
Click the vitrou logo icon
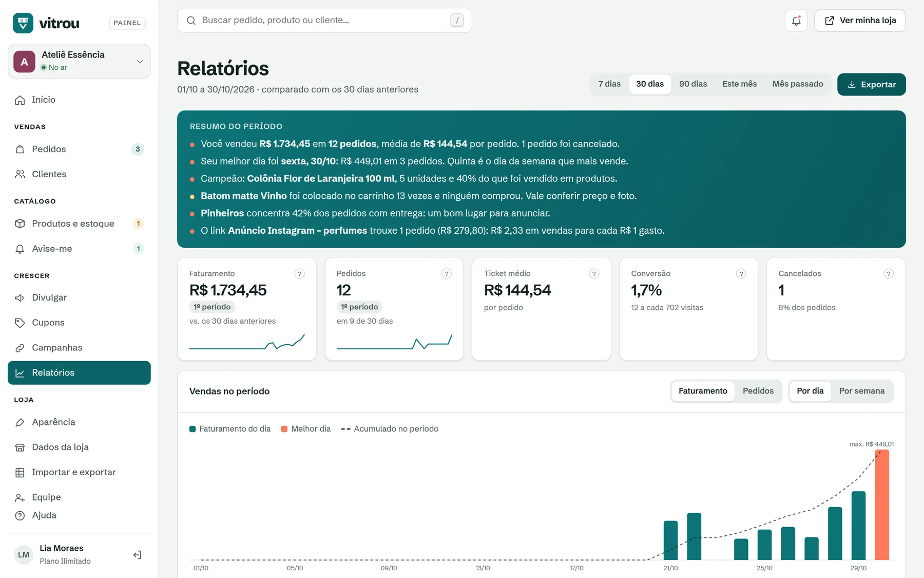tap(23, 23)
